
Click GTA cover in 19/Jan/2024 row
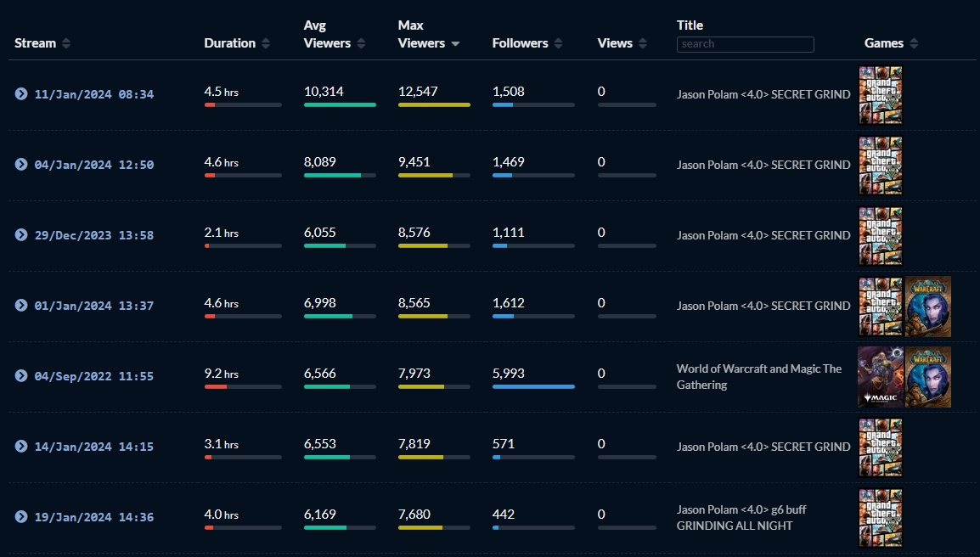click(881, 518)
